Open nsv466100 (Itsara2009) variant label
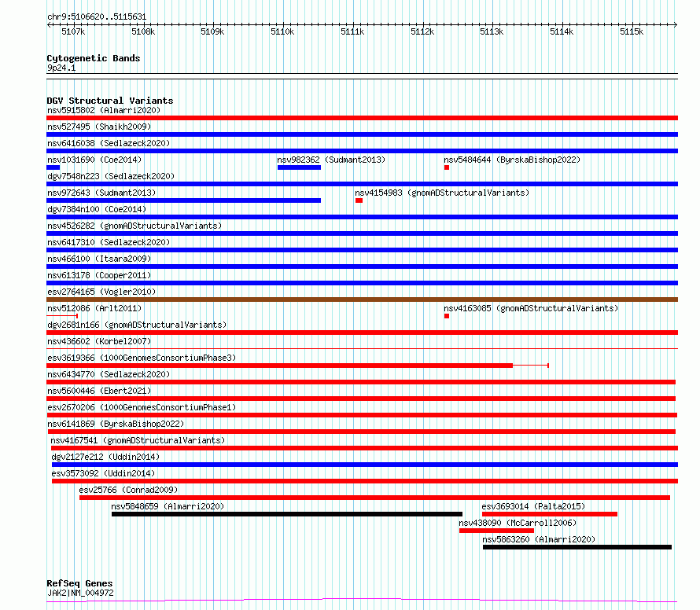Screen dimensions: 700x610 (x=99, y=259)
